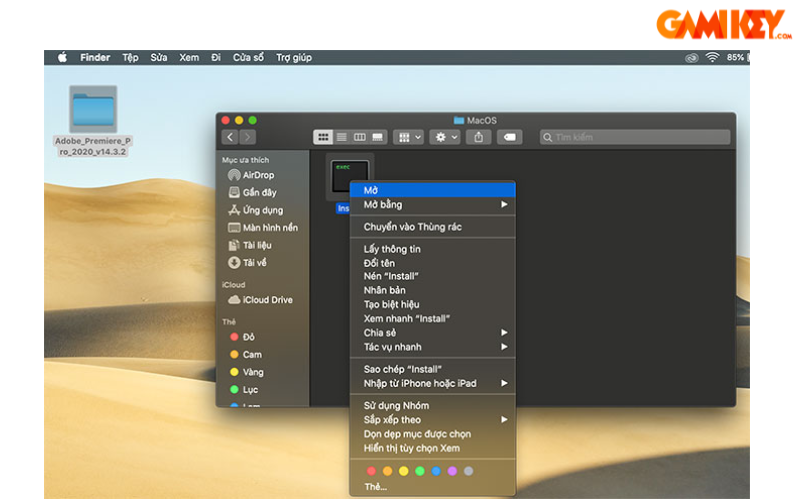
Task: Apply gray tag color in context menu
Action: 468,471
